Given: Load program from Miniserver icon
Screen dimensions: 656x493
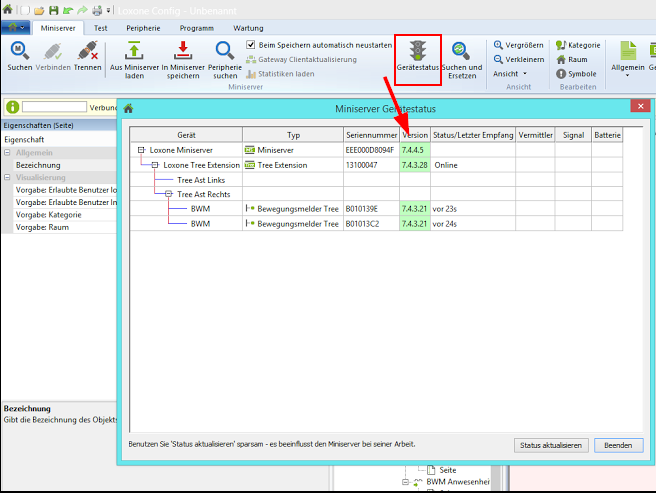Looking at the screenshot, I should (x=134, y=51).
